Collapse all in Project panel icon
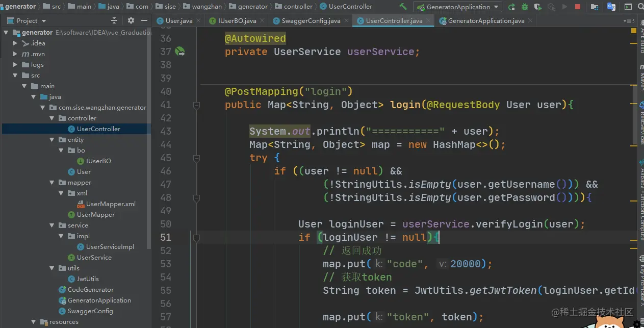Viewport: 644px width, 328px height. click(114, 20)
